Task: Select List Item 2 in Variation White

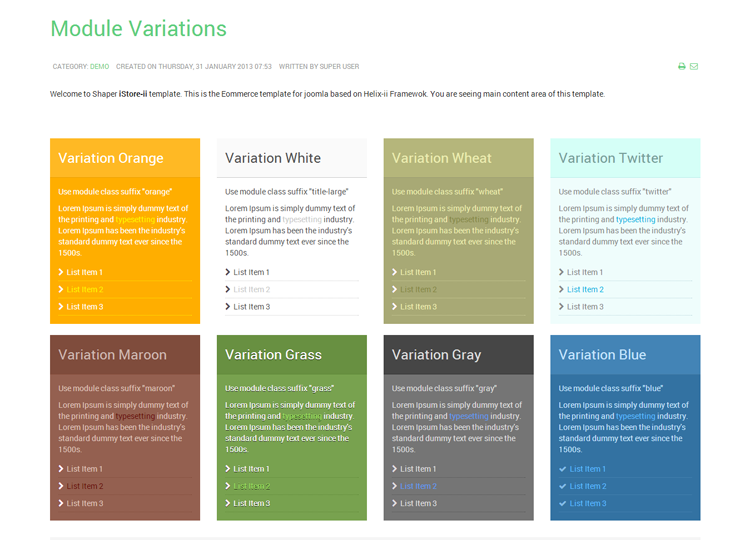Action: click(251, 290)
